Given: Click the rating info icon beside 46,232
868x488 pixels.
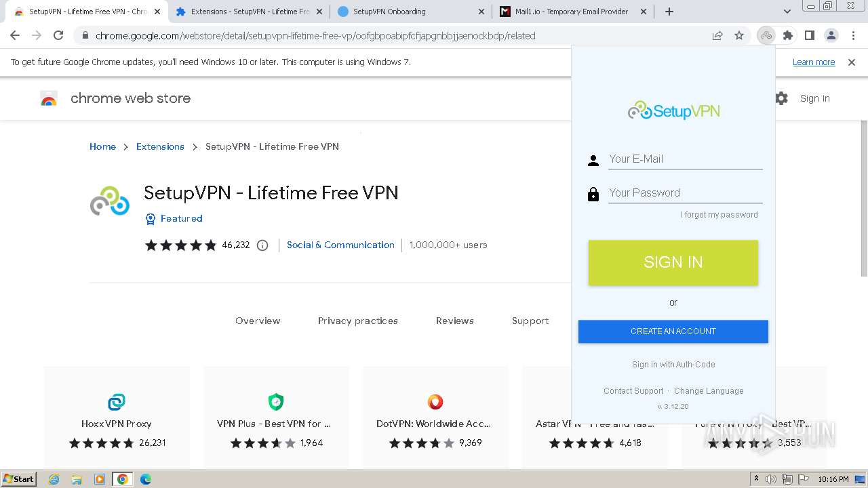Looking at the screenshot, I should [262, 245].
